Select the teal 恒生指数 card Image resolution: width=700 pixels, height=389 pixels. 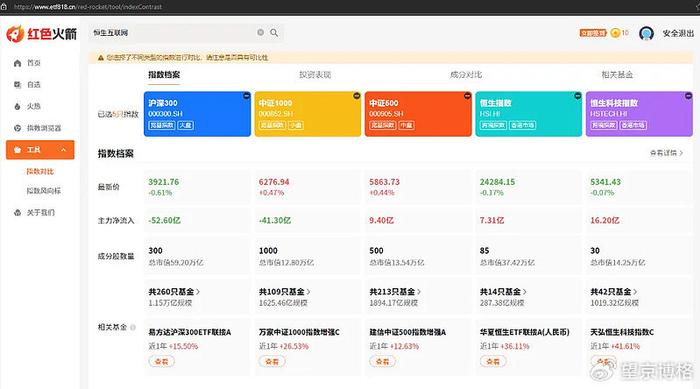click(529, 114)
